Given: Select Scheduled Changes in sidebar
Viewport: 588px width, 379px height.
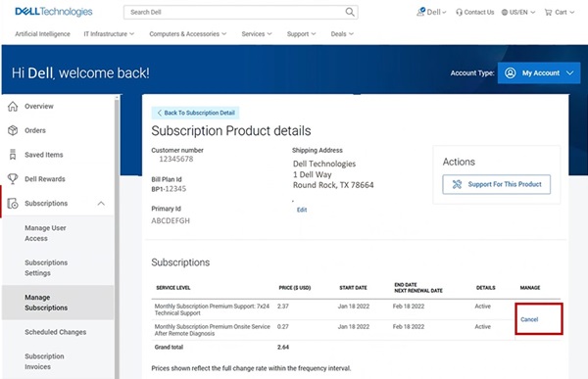Looking at the screenshot, I should (x=56, y=332).
